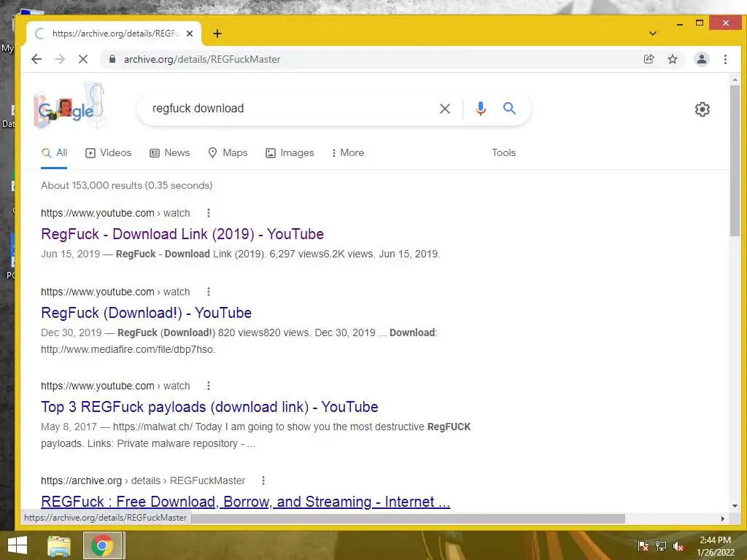Click the scroll down arrow
Screen dimensions: 747x560
[x=735, y=506]
